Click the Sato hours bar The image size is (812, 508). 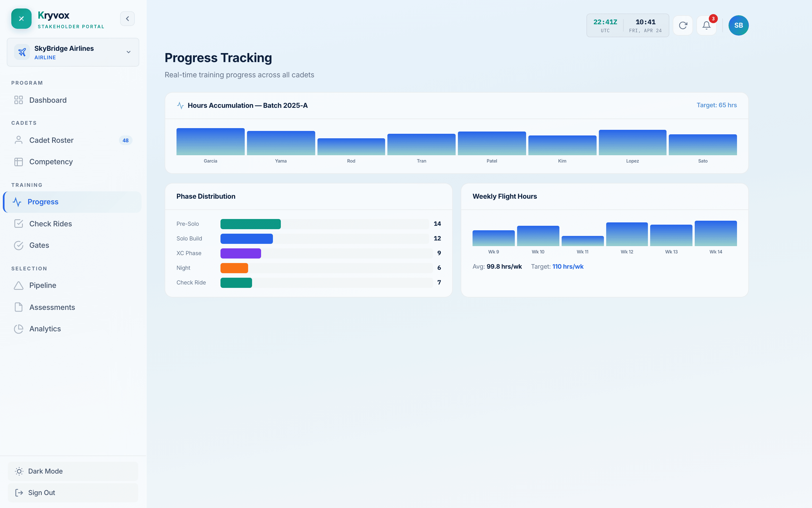pos(703,144)
